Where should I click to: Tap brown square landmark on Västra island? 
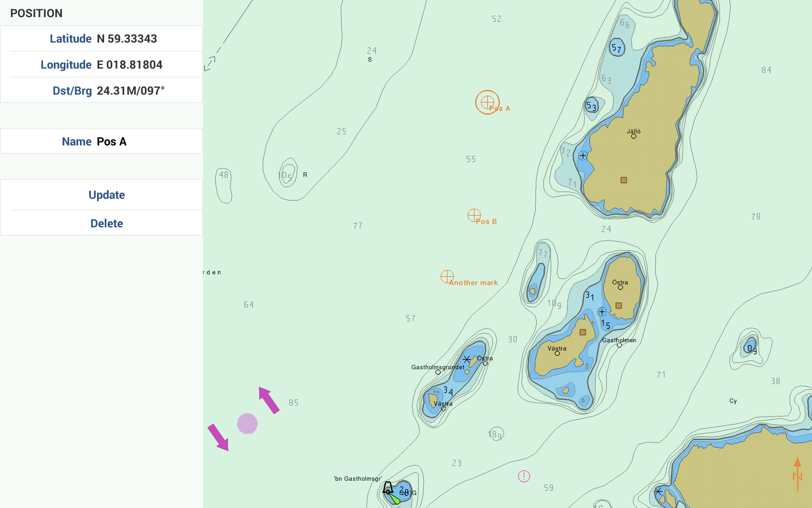pyautogui.click(x=583, y=332)
